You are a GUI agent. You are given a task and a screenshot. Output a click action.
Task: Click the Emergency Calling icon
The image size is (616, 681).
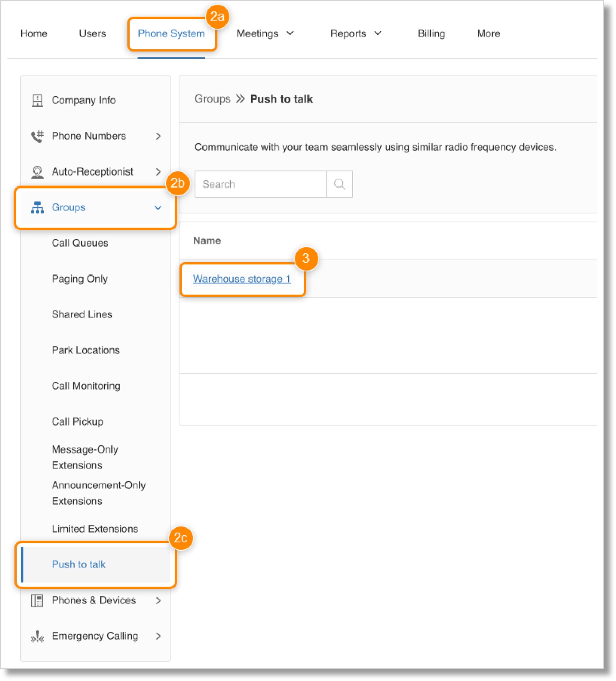tap(37, 636)
